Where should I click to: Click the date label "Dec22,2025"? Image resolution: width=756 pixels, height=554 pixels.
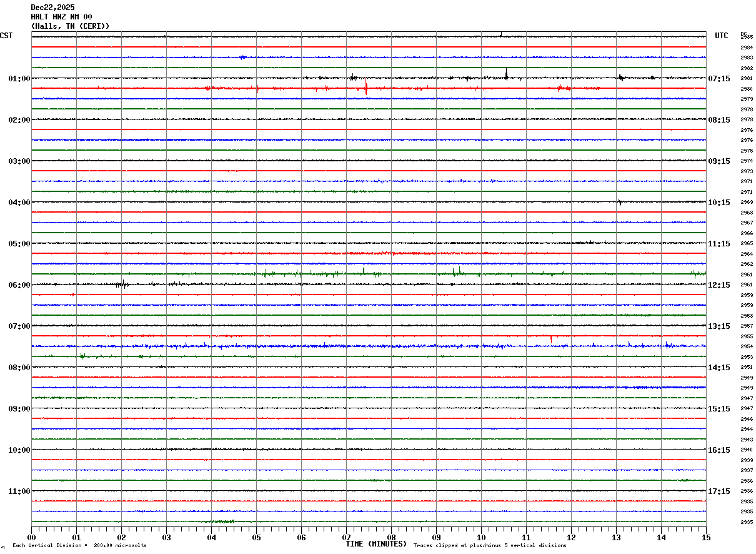click(52, 8)
